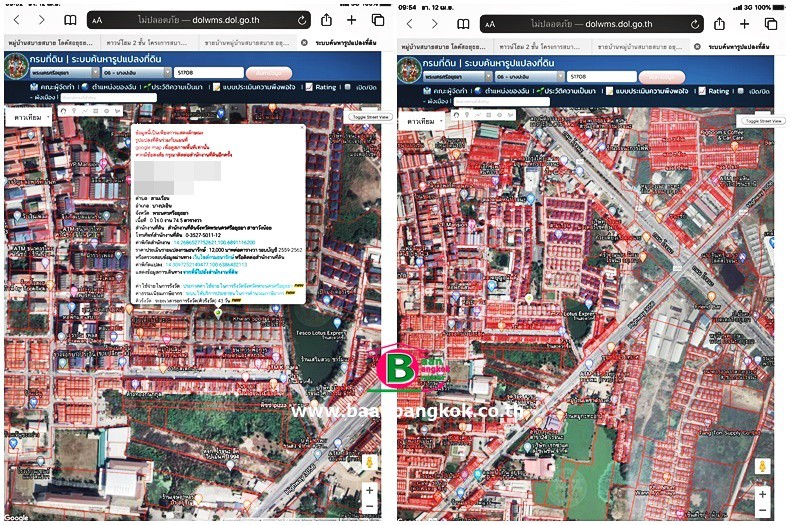Show tab overview in left screenshot

point(378,20)
